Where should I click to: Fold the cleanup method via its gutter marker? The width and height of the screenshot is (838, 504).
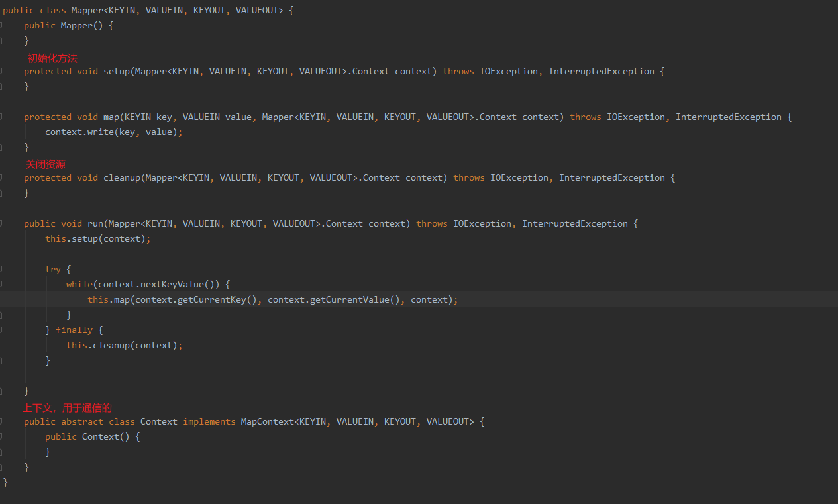pos(1,177)
